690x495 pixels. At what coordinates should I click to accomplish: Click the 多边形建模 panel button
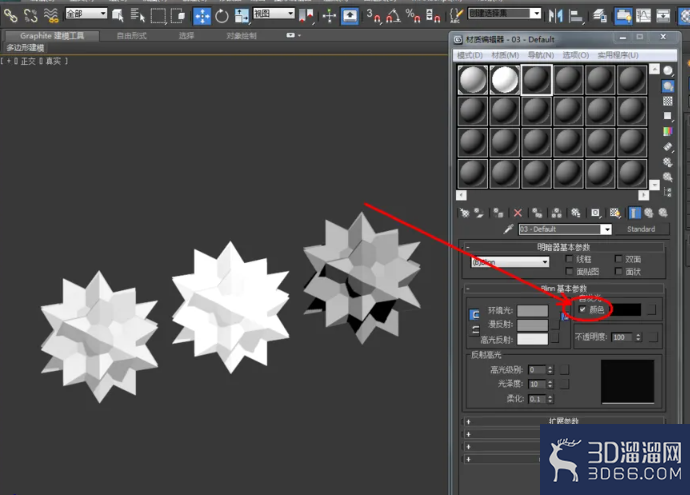click(25, 48)
